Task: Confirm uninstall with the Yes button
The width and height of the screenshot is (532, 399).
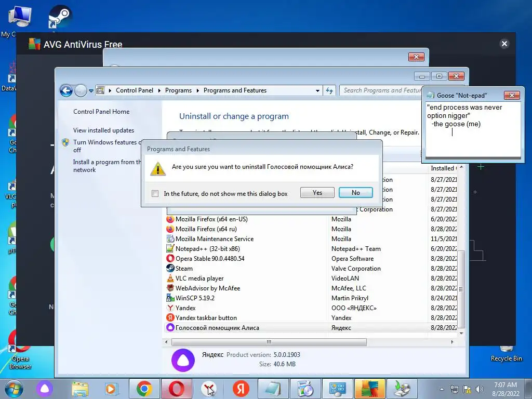Action: [317, 193]
